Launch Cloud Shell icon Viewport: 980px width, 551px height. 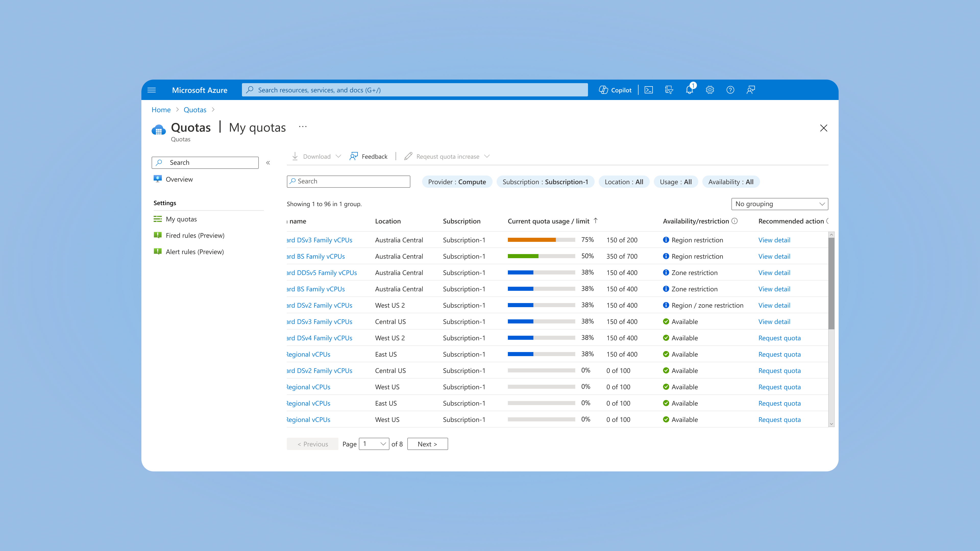coord(649,90)
